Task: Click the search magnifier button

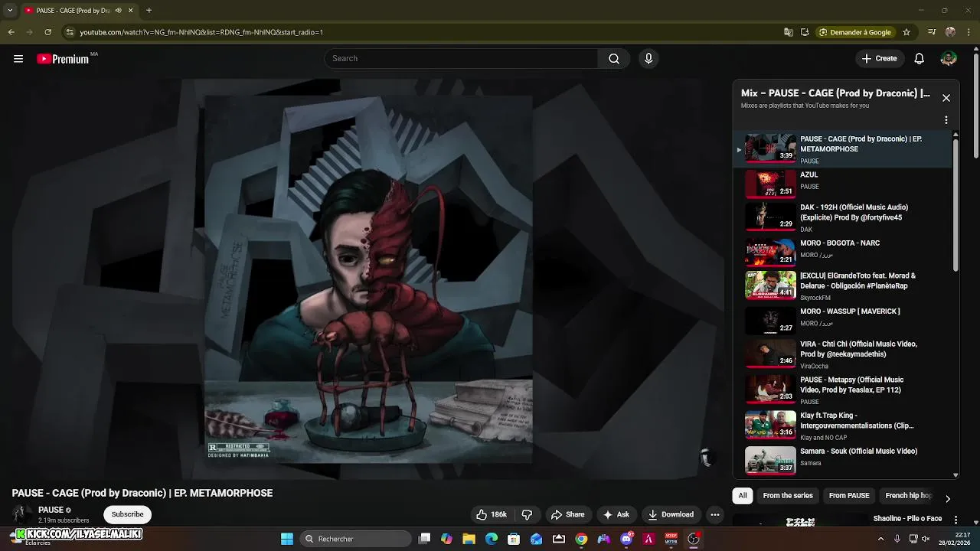Action: (x=614, y=59)
